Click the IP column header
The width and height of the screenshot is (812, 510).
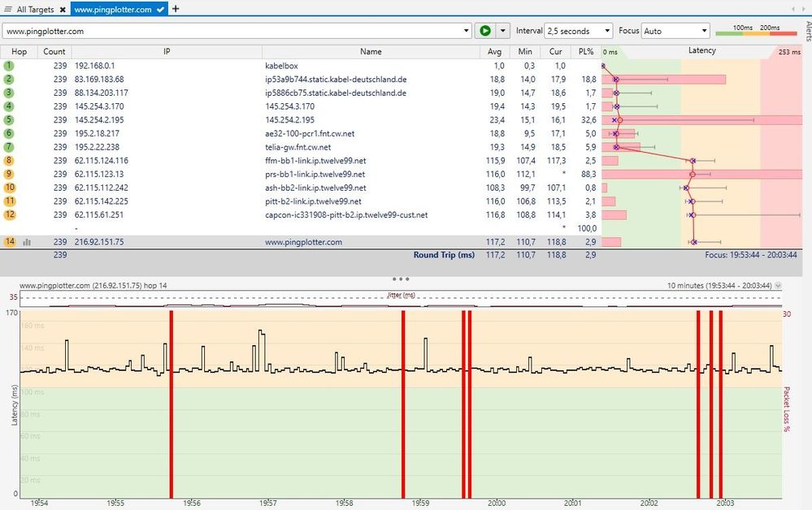point(167,52)
